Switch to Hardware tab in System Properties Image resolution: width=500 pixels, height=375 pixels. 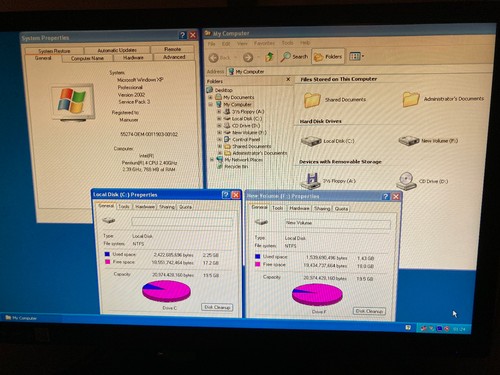(133, 58)
